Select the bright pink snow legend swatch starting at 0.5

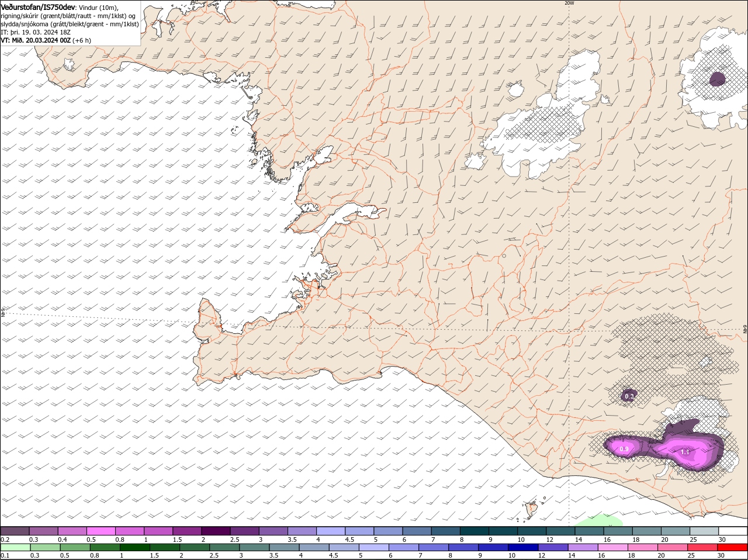click(101, 531)
